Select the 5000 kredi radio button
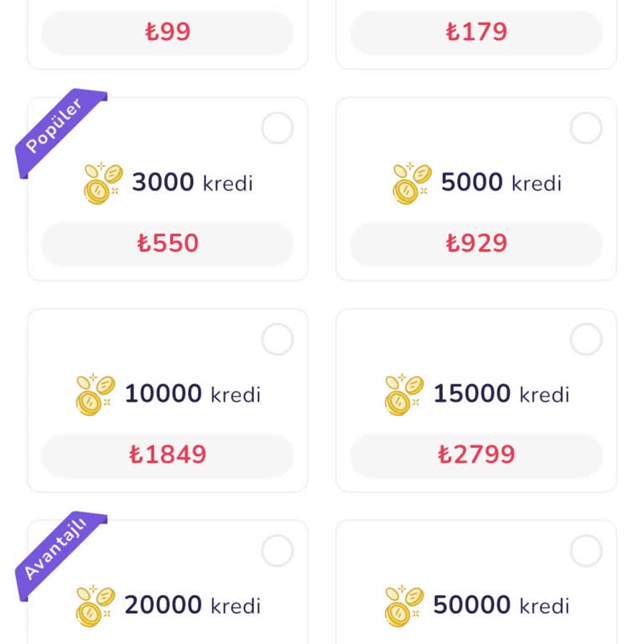The width and height of the screenshot is (644, 644). click(586, 129)
